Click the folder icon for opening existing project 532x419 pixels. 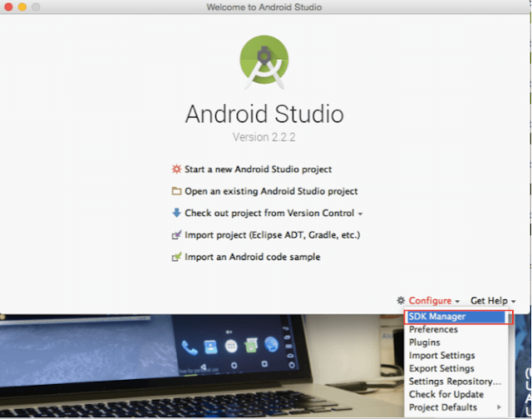176,191
